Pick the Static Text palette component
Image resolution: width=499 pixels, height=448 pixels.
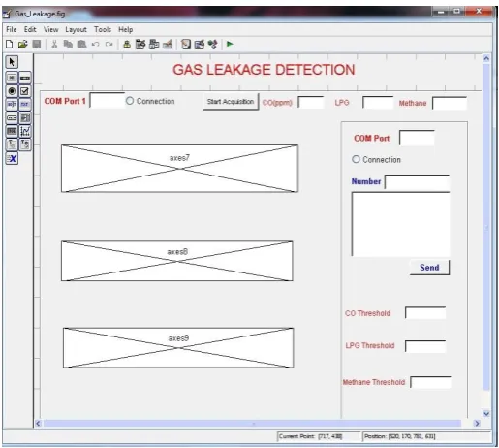(25, 105)
